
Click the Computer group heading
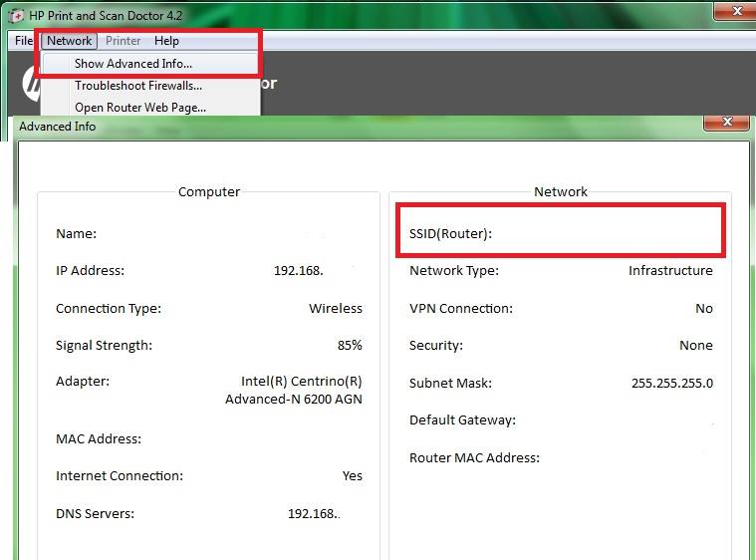click(209, 192)
